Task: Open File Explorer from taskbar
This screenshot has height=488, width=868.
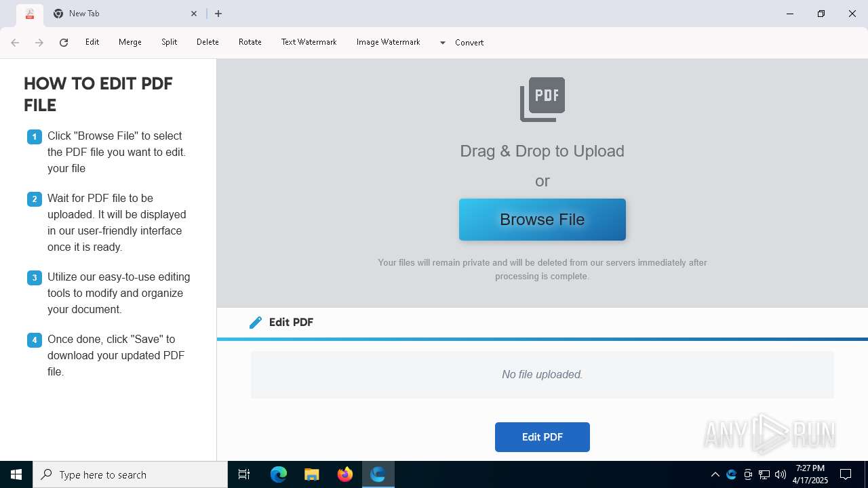Action: (x=312, y=474)
